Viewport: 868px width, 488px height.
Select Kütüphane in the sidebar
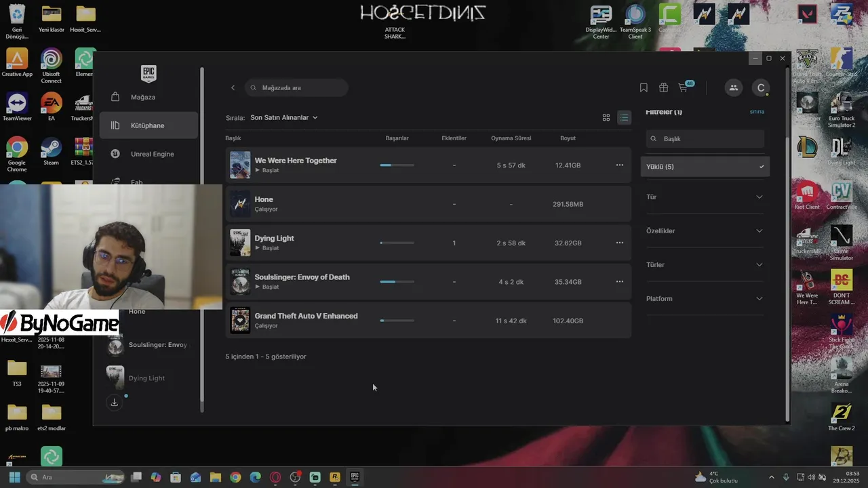pos(149,125)
